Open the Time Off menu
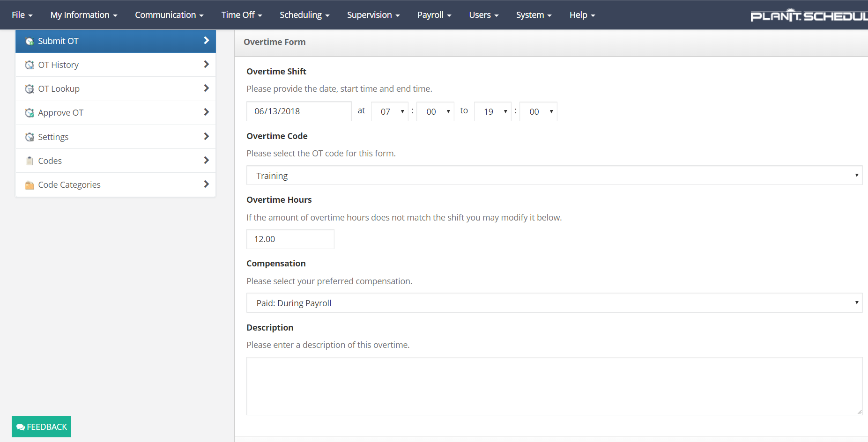868x442 pixels. [x=241, y=15]
